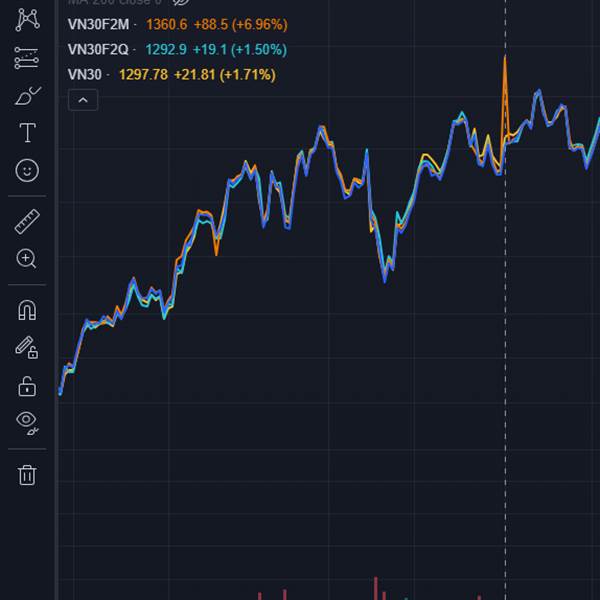This screenshot has height=600, width=600.
Task: Click the tallest red volume bar
Action: [376, 588]
